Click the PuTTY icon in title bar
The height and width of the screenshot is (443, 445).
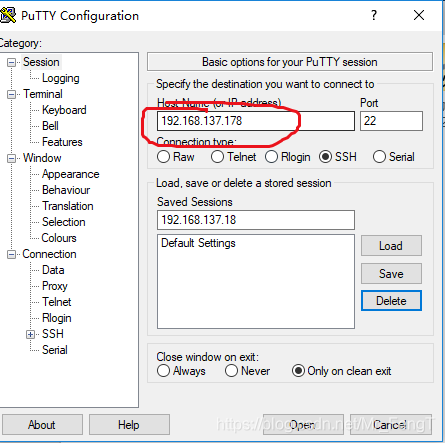tap(7, 15)
